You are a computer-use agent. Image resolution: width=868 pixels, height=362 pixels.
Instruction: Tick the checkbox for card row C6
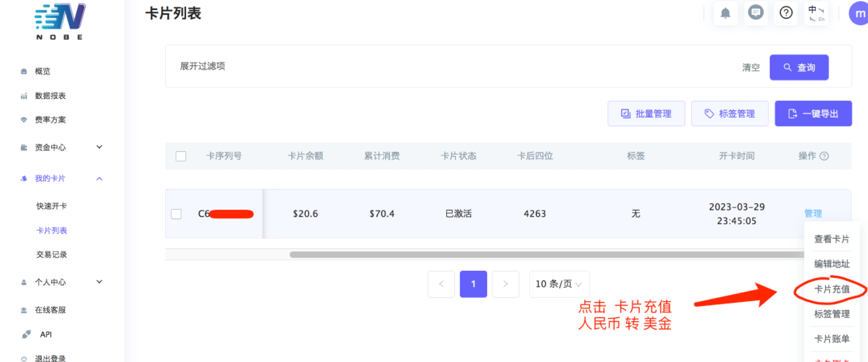click(176, 214)
